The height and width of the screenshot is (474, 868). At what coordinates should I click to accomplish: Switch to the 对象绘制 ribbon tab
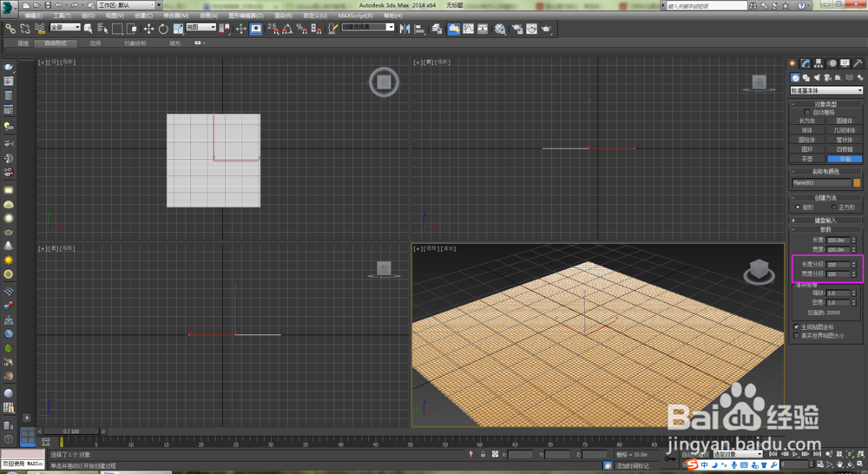click(135, 42)
